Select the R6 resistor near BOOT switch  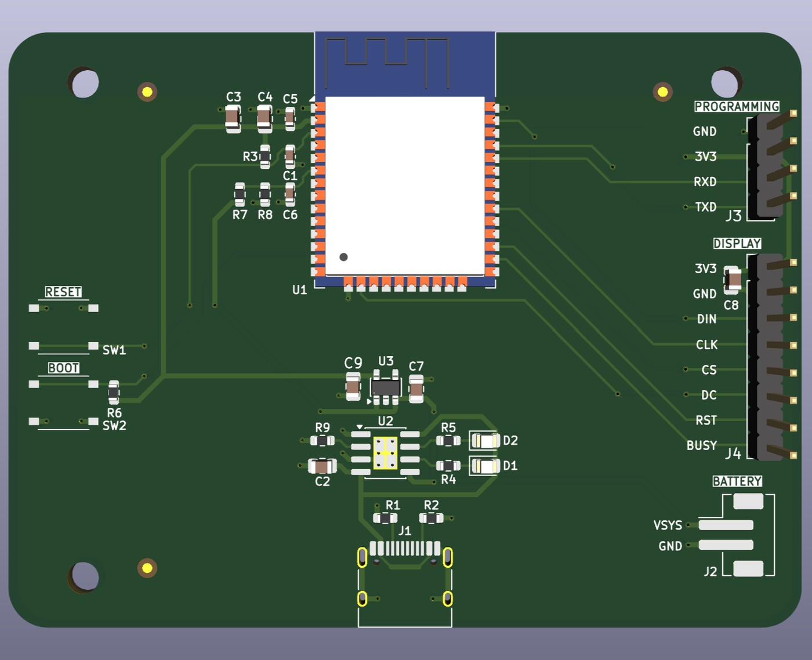(x=114, y=393)
